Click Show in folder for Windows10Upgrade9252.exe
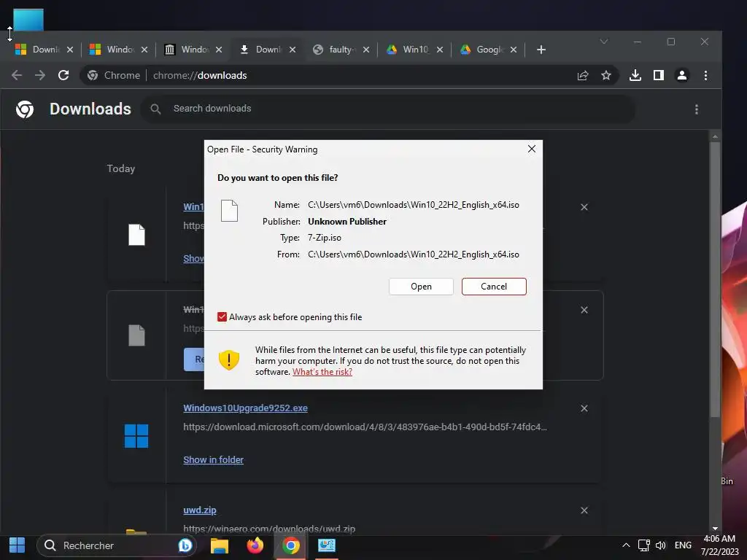 coord(214,459)
